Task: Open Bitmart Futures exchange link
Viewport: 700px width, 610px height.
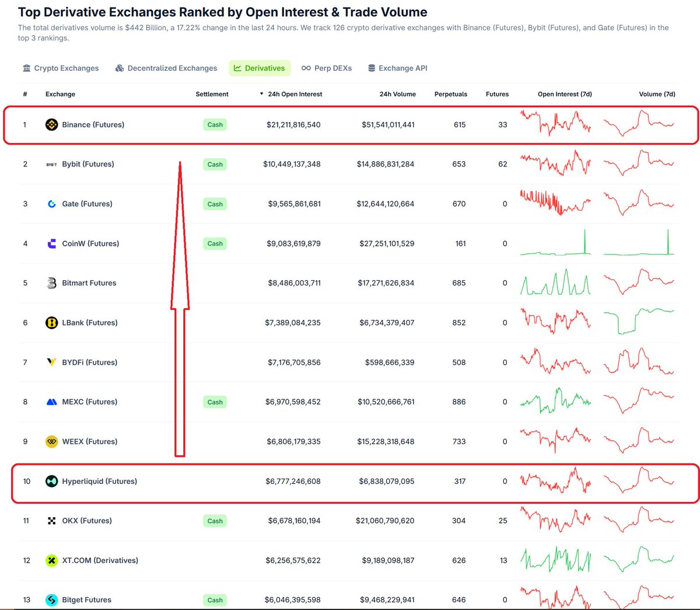Action: pos(89,283)
